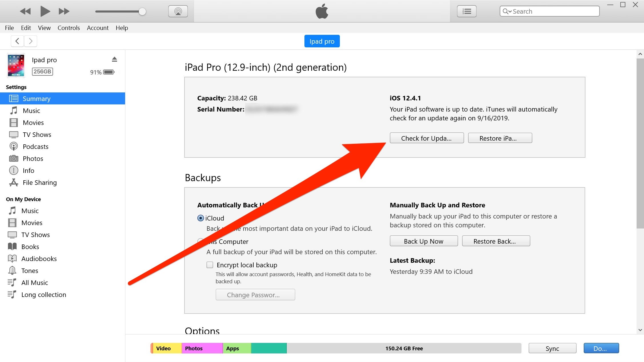Click the Back Up Now button

coord(424,241)
